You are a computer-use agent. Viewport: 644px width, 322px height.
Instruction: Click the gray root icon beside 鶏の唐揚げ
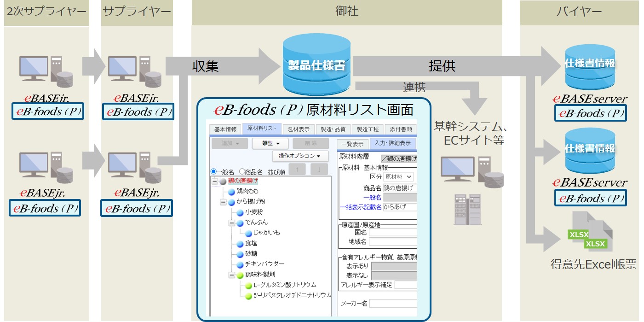(x=223, y=181)
